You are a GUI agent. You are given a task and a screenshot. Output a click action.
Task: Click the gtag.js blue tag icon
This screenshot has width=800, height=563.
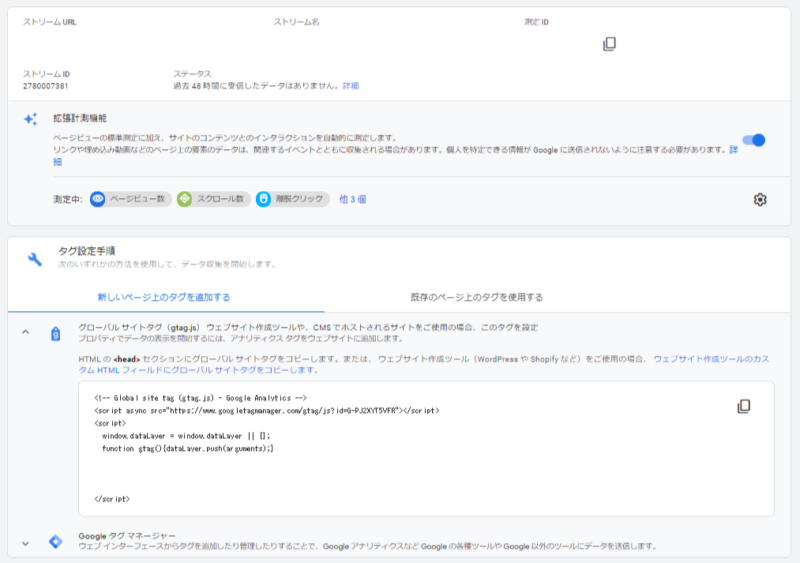click(x=56, y=334)
